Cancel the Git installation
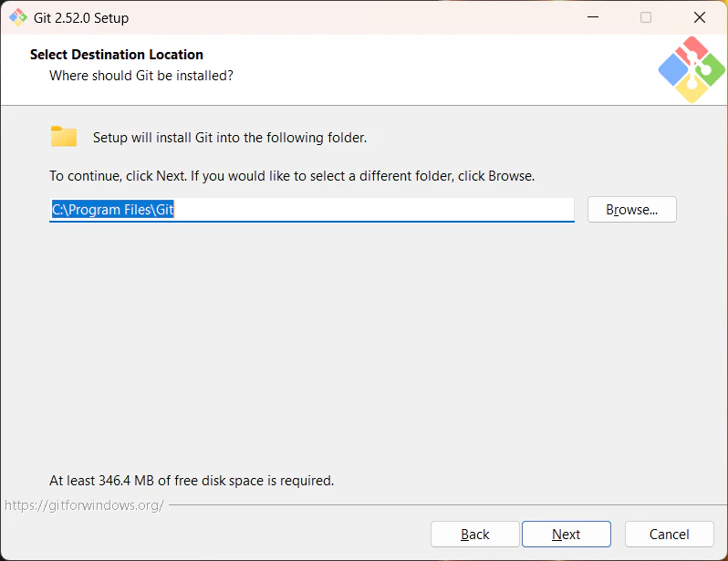Image resolution: width=728 pixels, height=561 pixels. (x=669, y=534)
